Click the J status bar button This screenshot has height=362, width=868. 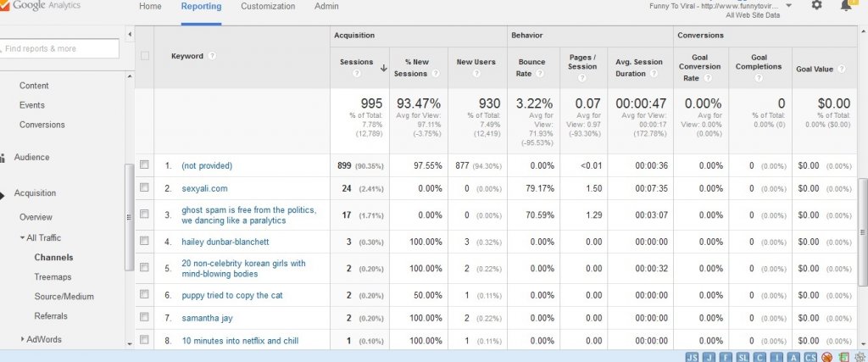(x=709, y=358)
